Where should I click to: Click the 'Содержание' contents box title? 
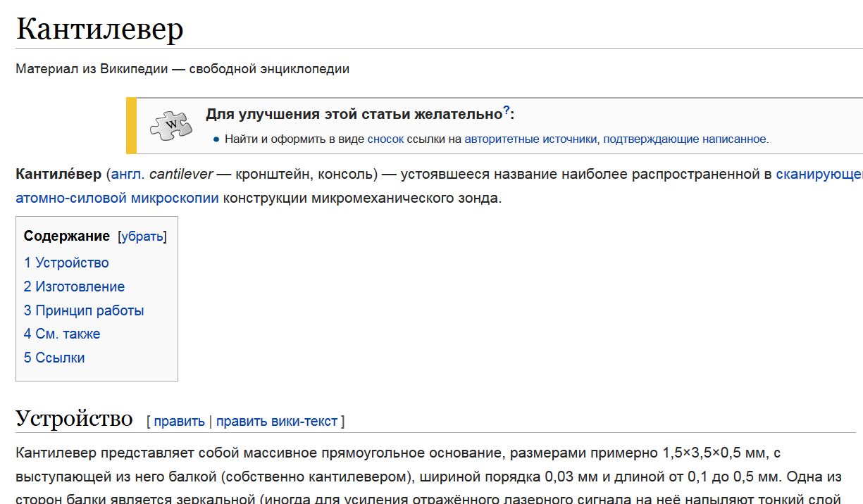(67, 236)
